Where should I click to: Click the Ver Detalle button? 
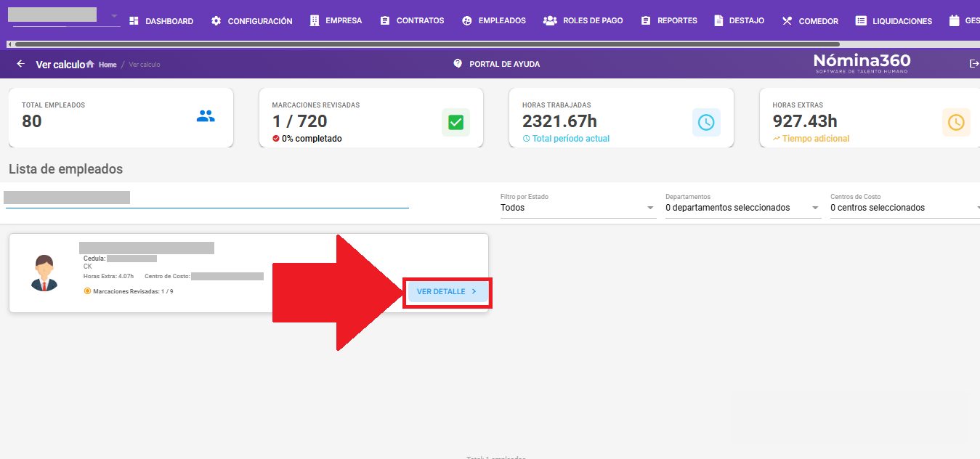click(x=448, y=292)
